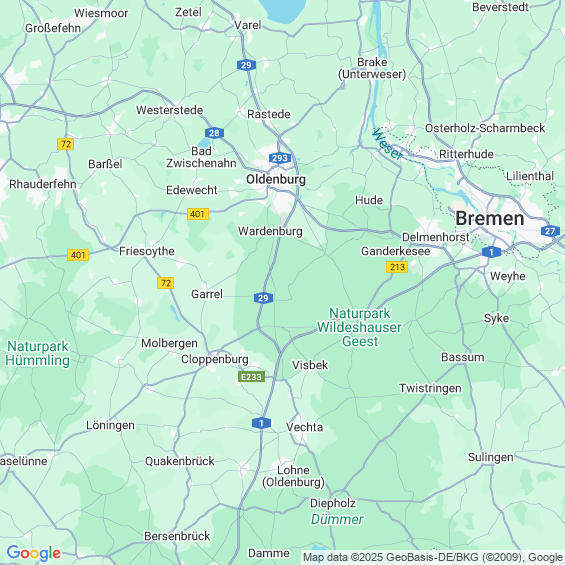Click the Naturpark Hümmling label
This screenshot has width=565, height=565.
[37, 353]
